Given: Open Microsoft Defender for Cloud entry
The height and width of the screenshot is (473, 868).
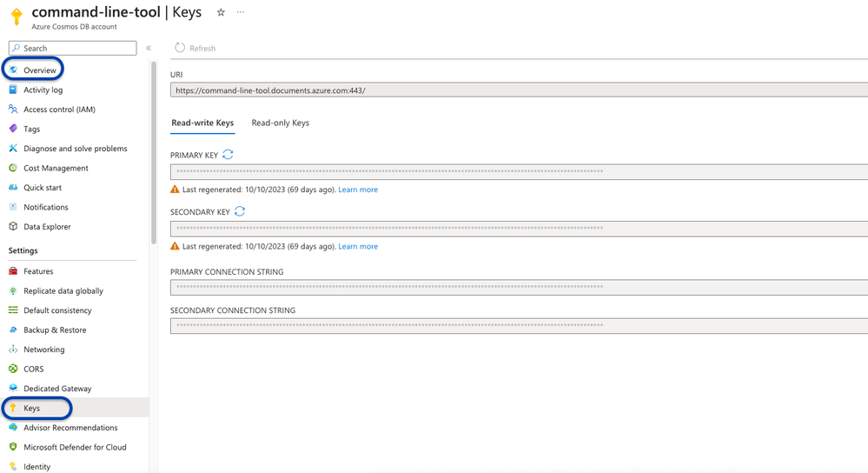Looking at the screenshot, I should click(75, 447).
